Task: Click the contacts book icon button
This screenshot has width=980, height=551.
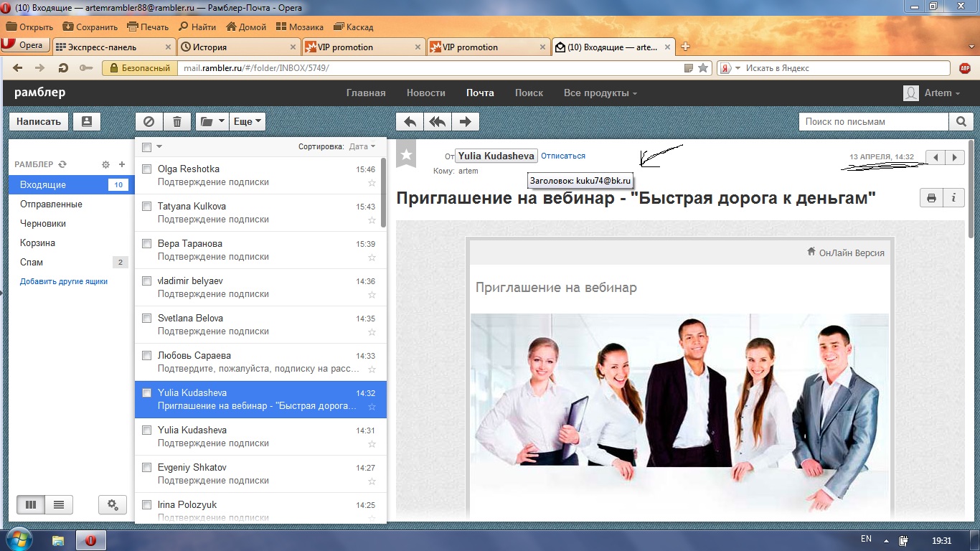Action: pyautogui.click(x=87, y=121)
